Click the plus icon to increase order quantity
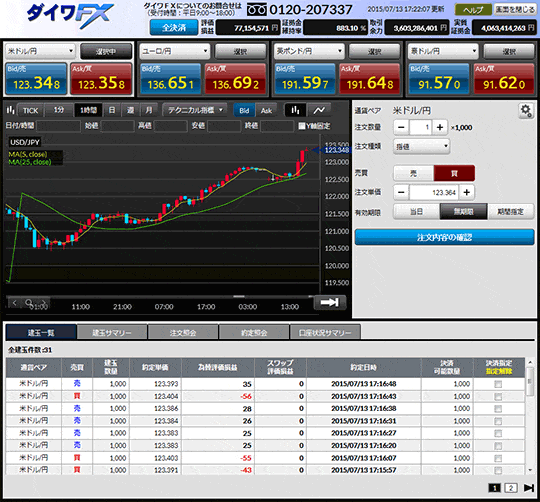 pyautogui.click(x=440, y=127)
